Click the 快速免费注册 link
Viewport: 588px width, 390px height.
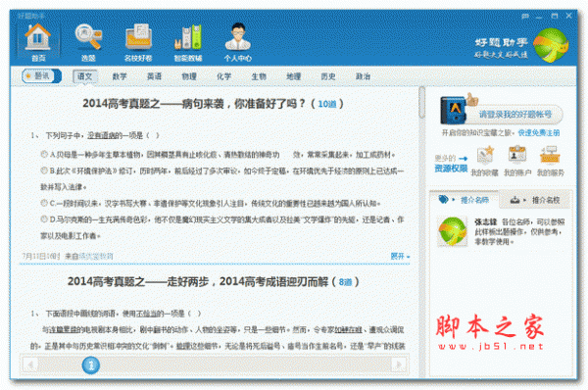pos(539,132)
